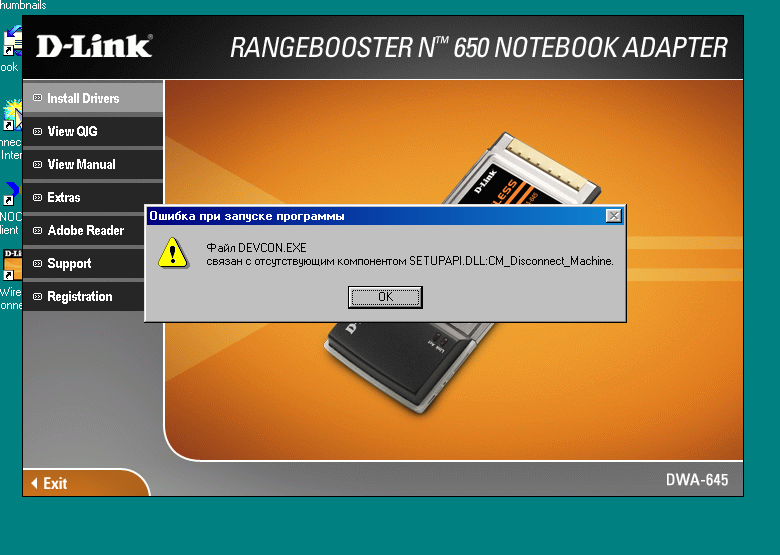Click the notebook adapter card image
Screen dimensions: 780x555
point(463,271)
